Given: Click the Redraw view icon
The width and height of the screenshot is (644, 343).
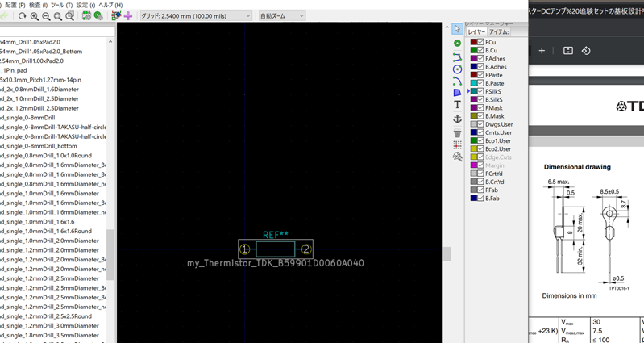Looking at the screenshot, I should [x=23, y=16].
